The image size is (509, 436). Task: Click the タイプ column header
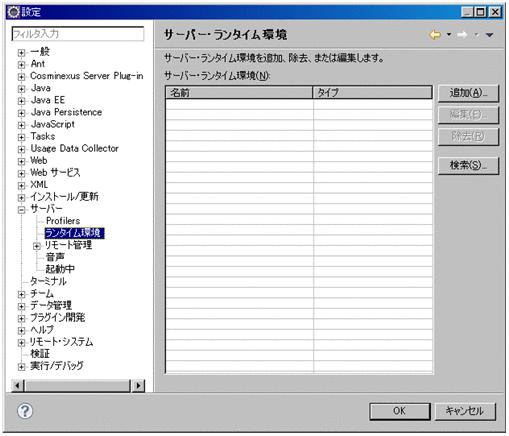pyautogui.click(x=372, y=92)
